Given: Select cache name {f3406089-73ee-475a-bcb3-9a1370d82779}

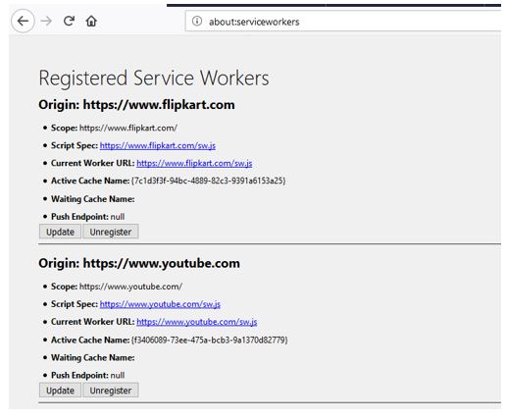Looking at the screenshot, I should tap(210, 341).
